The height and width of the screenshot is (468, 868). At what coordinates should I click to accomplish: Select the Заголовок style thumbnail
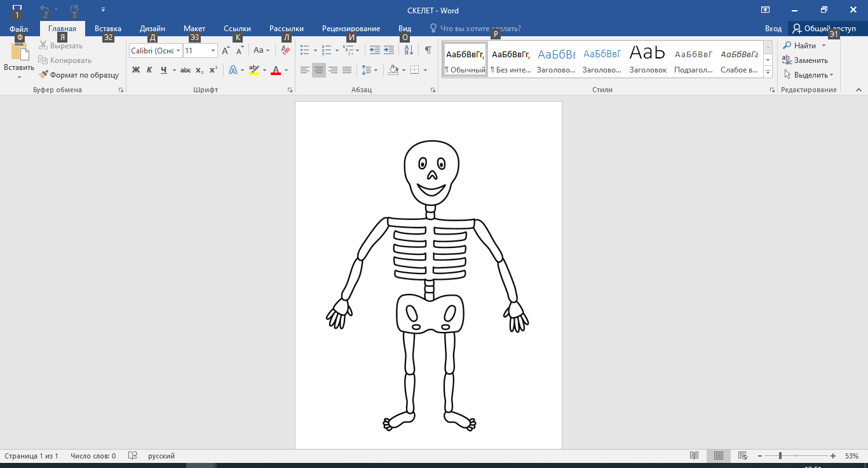tap(648, 59)
